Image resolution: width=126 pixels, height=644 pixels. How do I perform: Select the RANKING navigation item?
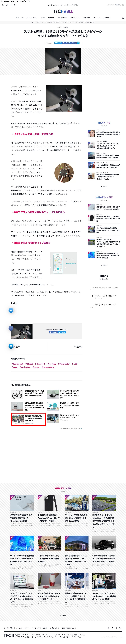[107, 18]
